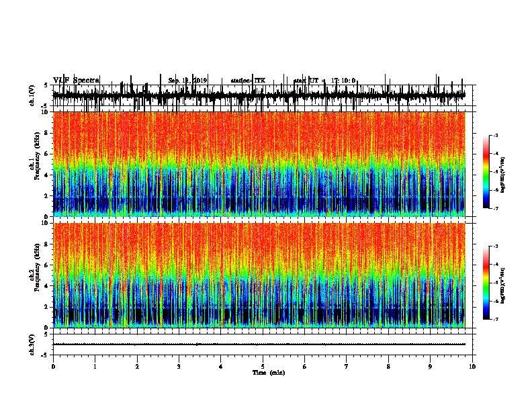Click inside the ch.1 spectrogram panel
Viewport: 532px width, 411px height.
pos(259,164)
